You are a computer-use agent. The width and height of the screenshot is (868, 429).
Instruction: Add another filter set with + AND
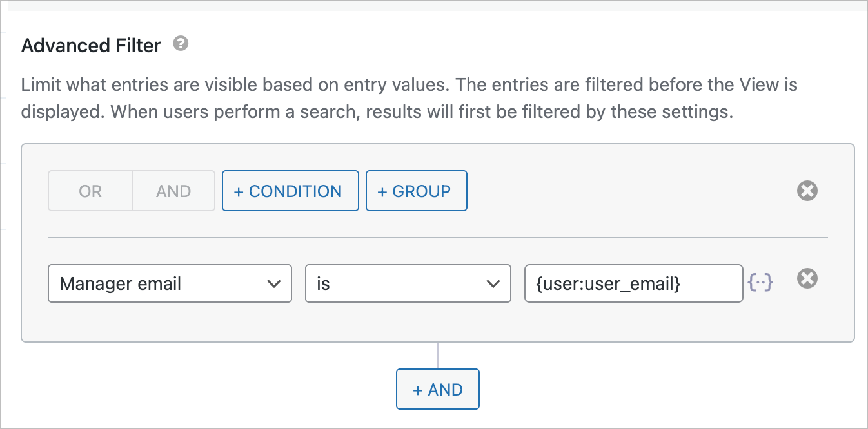[437, 389]
